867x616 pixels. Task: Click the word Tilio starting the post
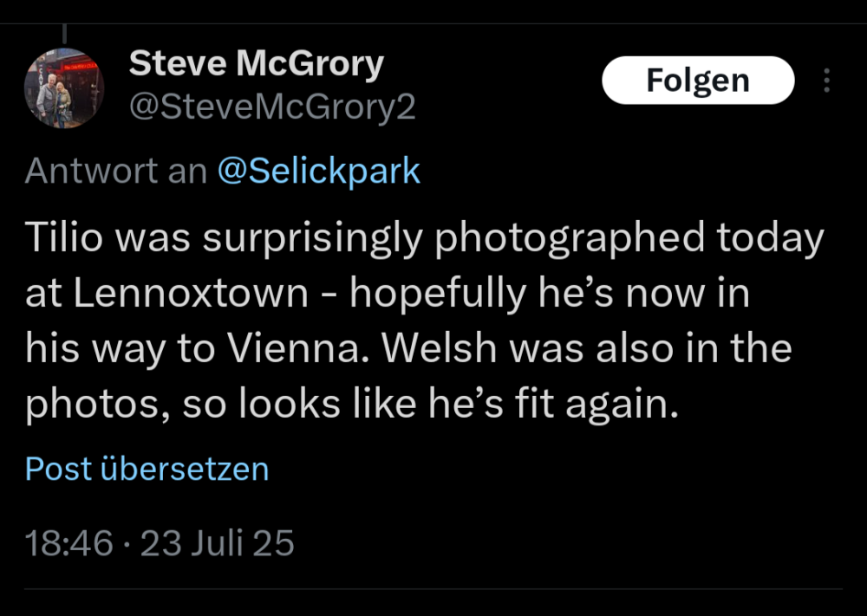tap(62, 239)
